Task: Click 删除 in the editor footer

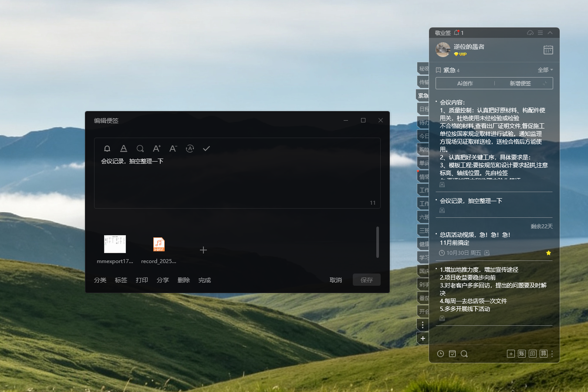Action: tap(184, 280)
